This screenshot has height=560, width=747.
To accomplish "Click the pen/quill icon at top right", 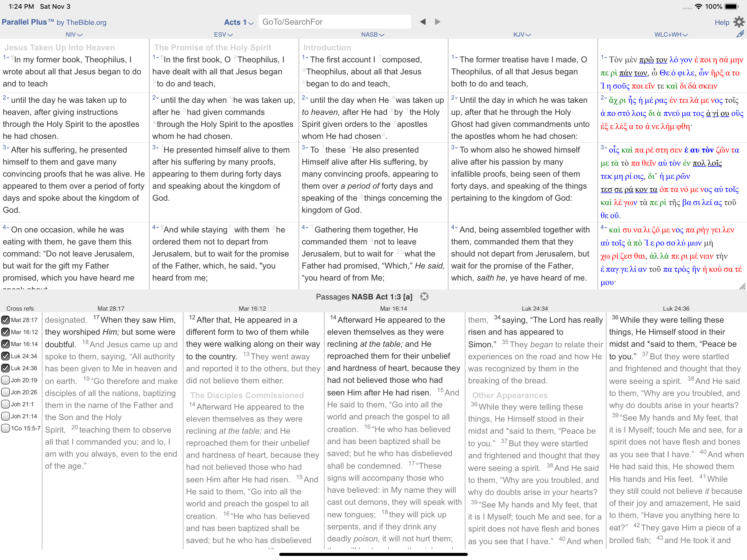I will [740, 34].
